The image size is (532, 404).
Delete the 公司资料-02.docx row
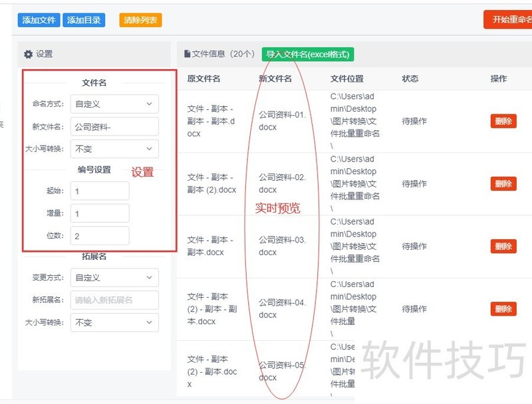503,183
